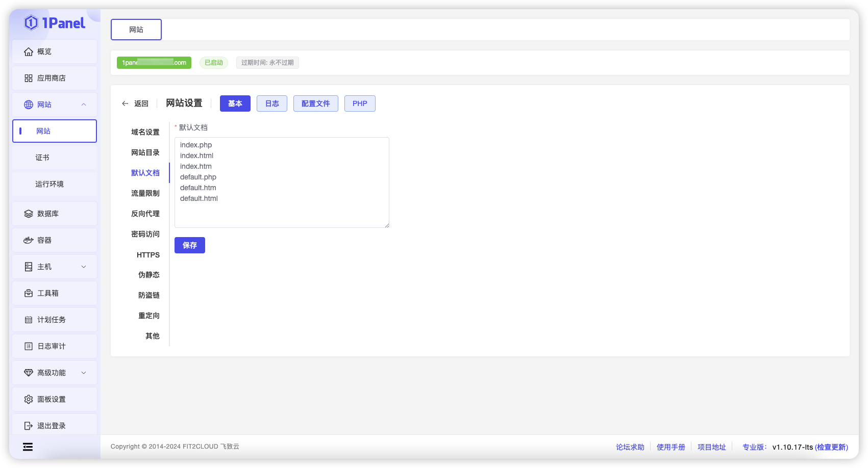Switch to the 日志 tab
Viewport: 868px width, 468px height.
pos(272,103)
